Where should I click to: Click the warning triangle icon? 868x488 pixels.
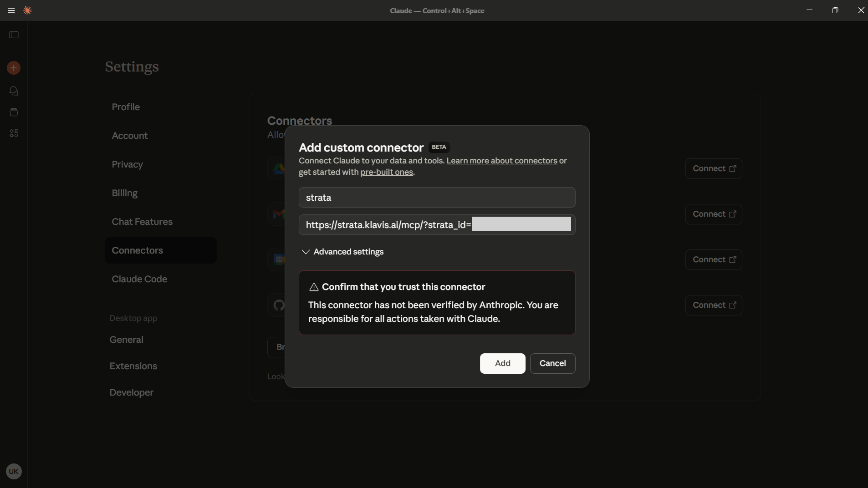coord(314,287)
